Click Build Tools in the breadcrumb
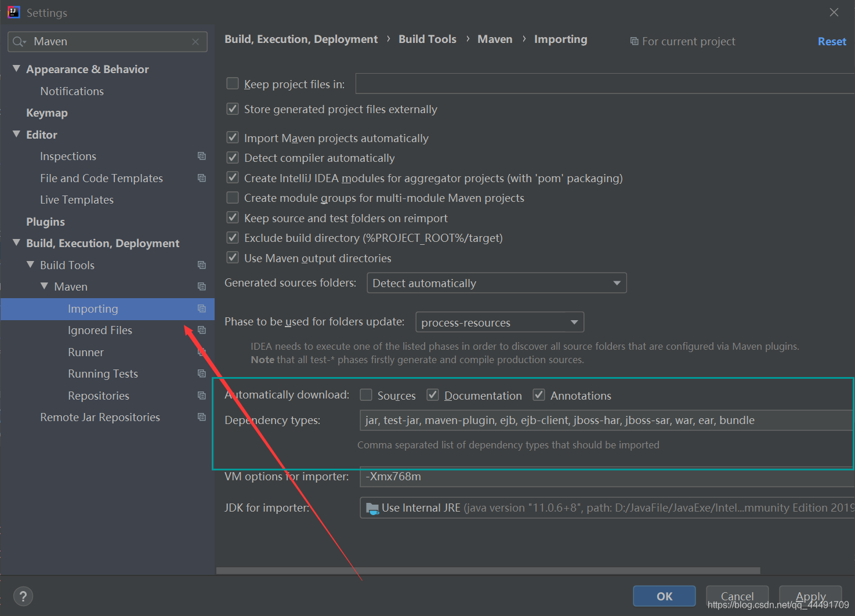855x616 pixels. [427, 39]
